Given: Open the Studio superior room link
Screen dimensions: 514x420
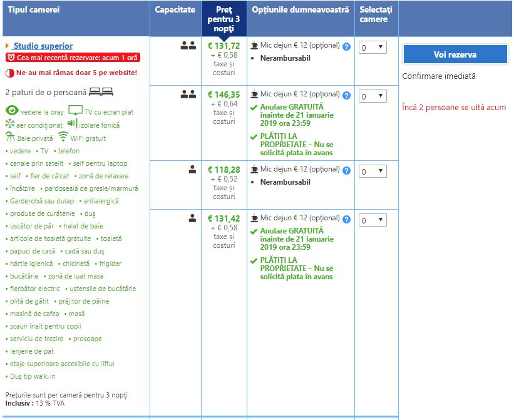Looking at the screenshot, I should (x=43, y=46).
